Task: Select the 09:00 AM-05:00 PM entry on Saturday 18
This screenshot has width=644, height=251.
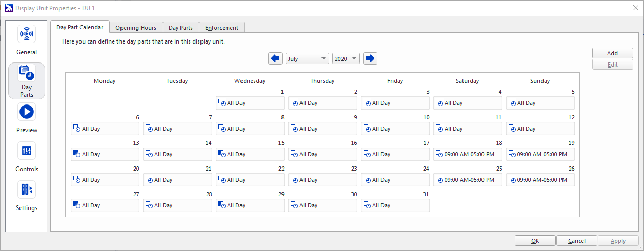Action: click(468, 154)
